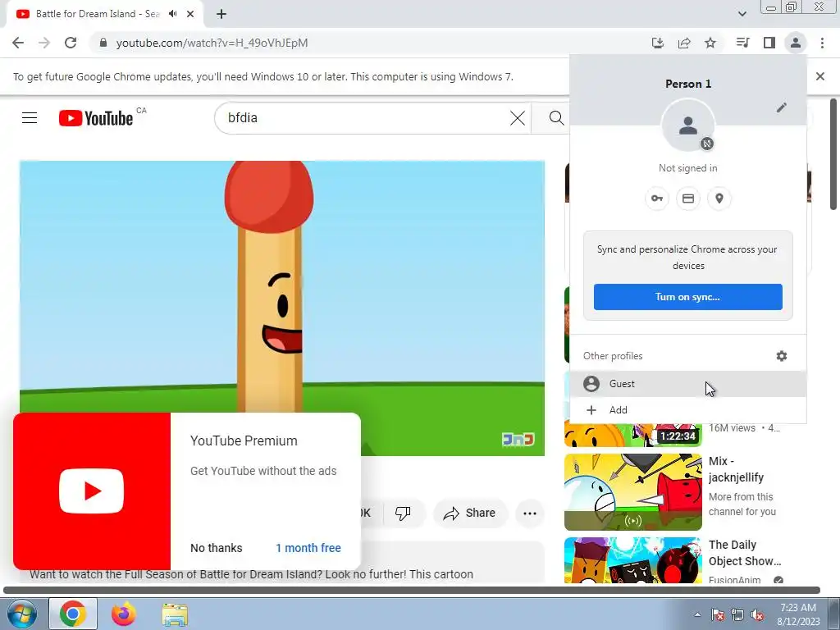Image resolution: width=840 pixels, height=630 pixels.
Task: Open Mix - jacknjellify title link
Action: pyautogui.click(x=736, y=469)
